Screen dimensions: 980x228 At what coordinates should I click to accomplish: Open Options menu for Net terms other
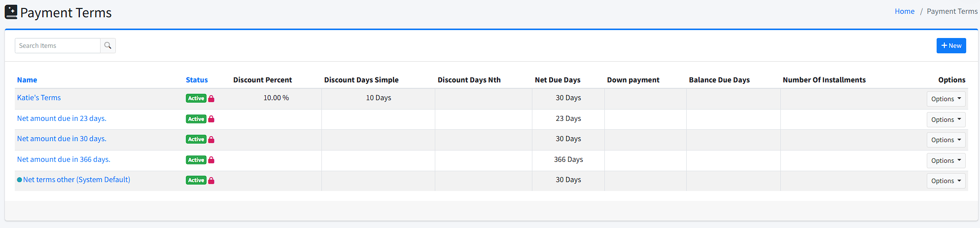click(x=945, y=181)
